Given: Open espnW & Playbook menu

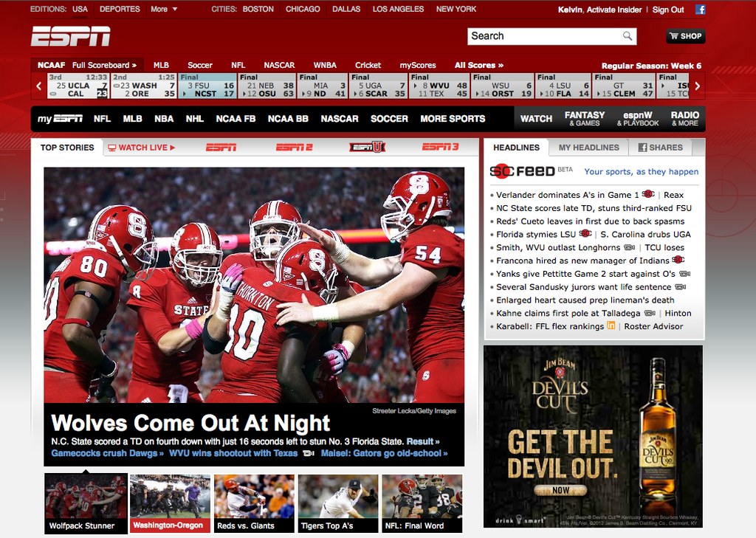Looking at the screenshot, I should [x=638, y=119].
